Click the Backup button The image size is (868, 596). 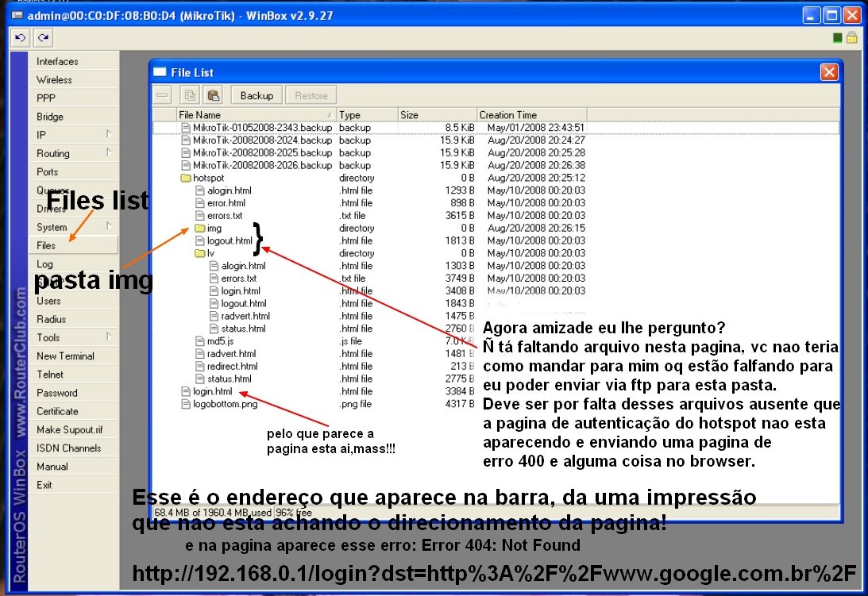tap(257, 95)
